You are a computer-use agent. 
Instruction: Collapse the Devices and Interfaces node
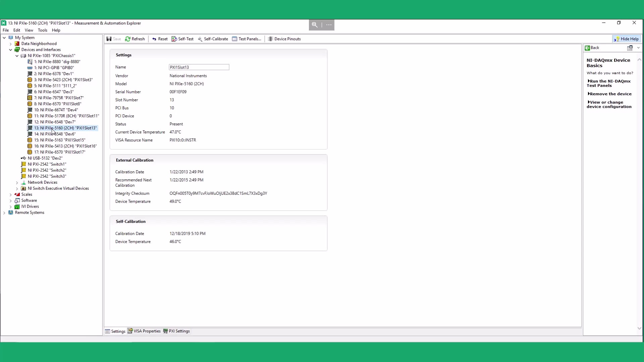[x=11, y=50]
